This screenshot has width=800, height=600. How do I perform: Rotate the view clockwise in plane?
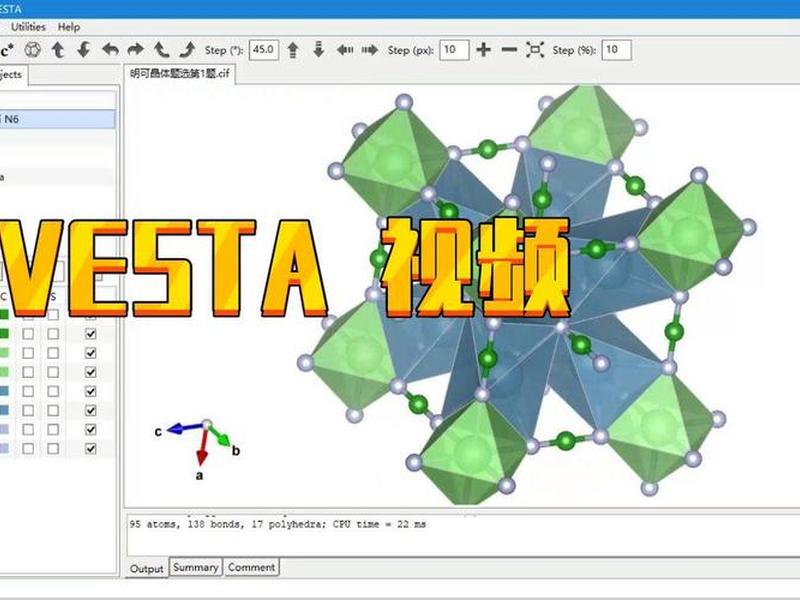[x=187, y=50]
